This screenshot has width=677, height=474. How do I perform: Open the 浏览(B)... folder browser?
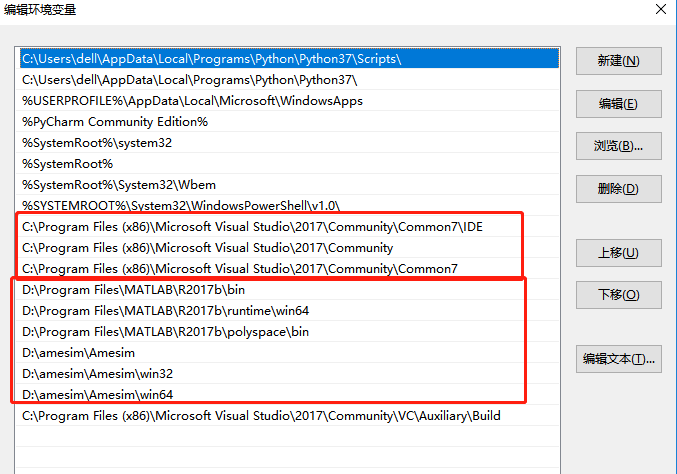(x=618, y=146)
